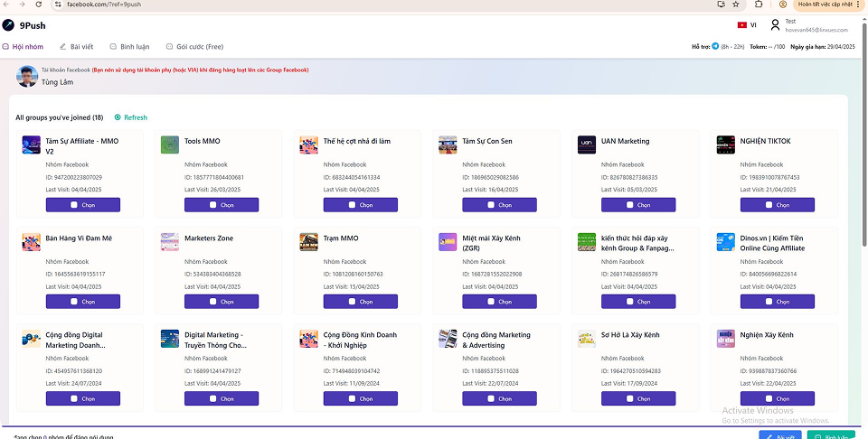Click the page vertical scrollbar
This screenshot has height=439, width=868.
click(864, 133)
